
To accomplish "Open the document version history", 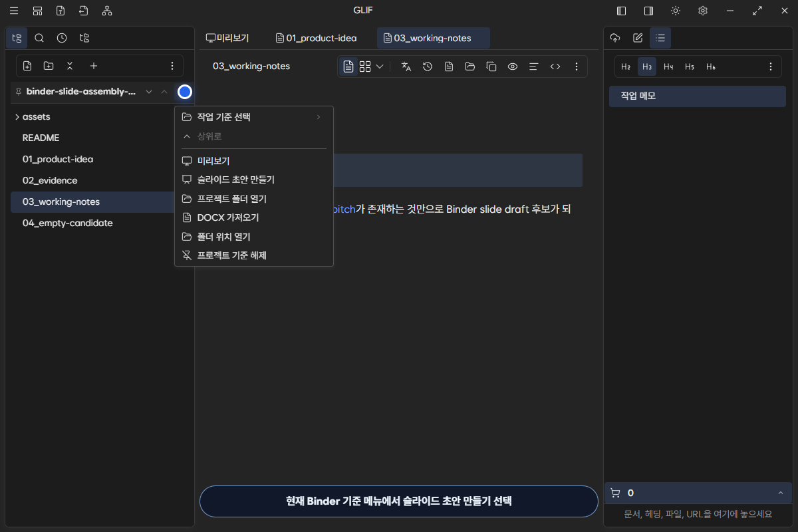I will tap(428, 66).
